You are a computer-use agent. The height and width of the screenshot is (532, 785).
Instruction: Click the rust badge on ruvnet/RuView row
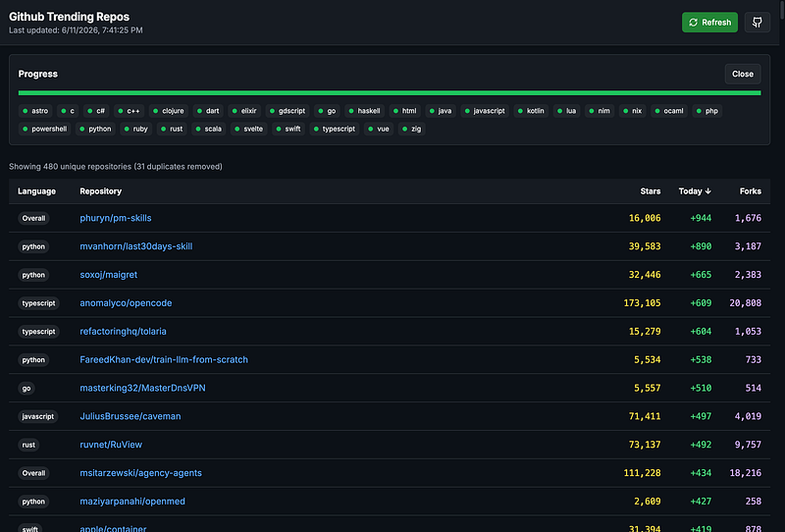point(28,445)
